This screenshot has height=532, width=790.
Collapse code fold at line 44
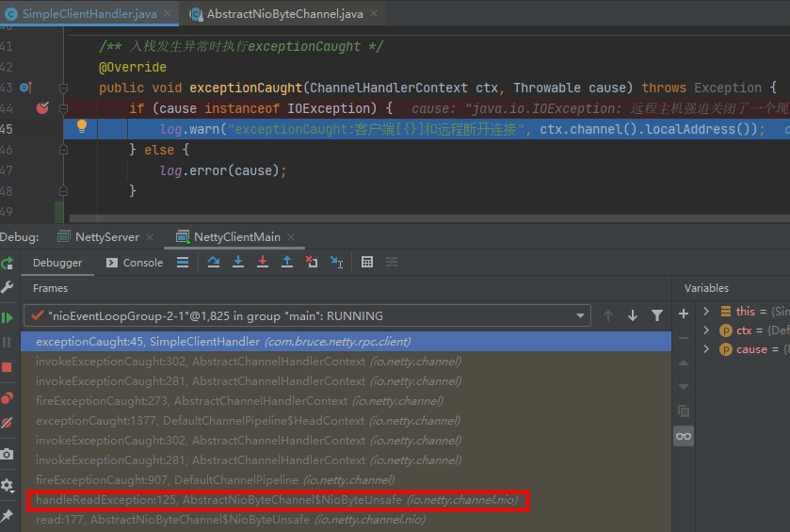[x=63, y=108]
